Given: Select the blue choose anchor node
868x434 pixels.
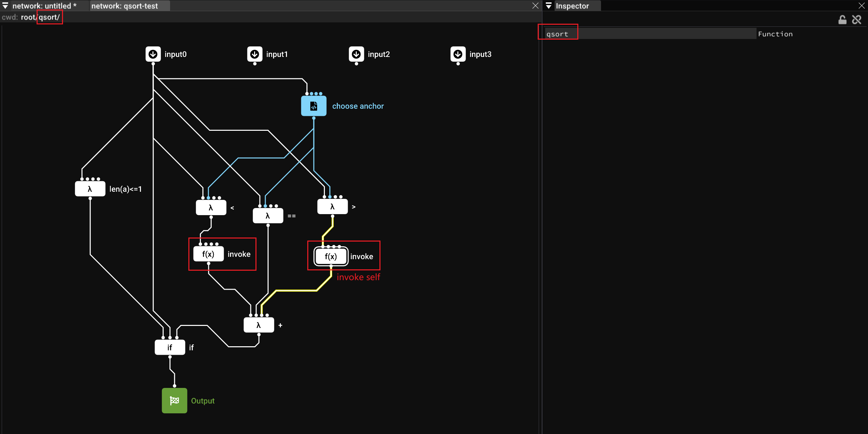Looking at the screenshot, I should click(x=314, y=106).
